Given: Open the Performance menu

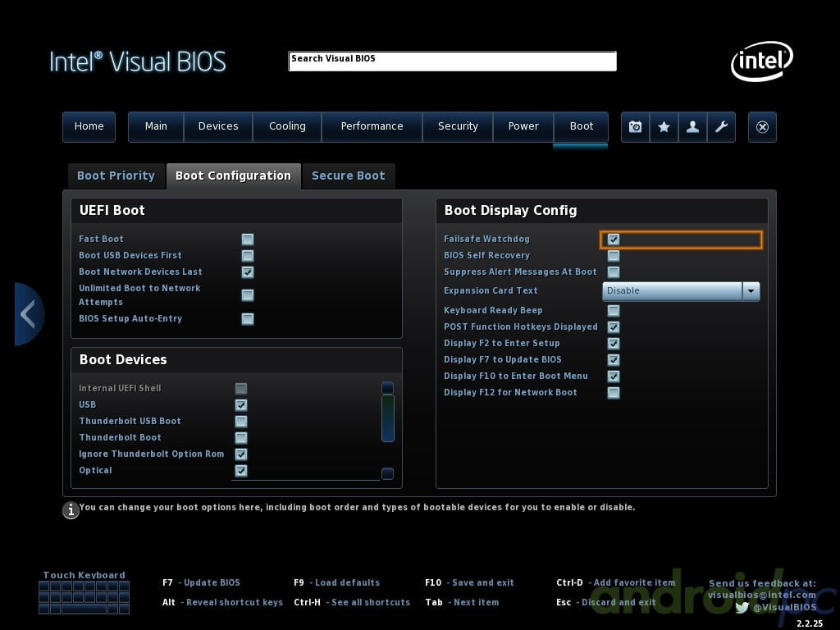Looking at the screenshot, I should coord(372,126).
